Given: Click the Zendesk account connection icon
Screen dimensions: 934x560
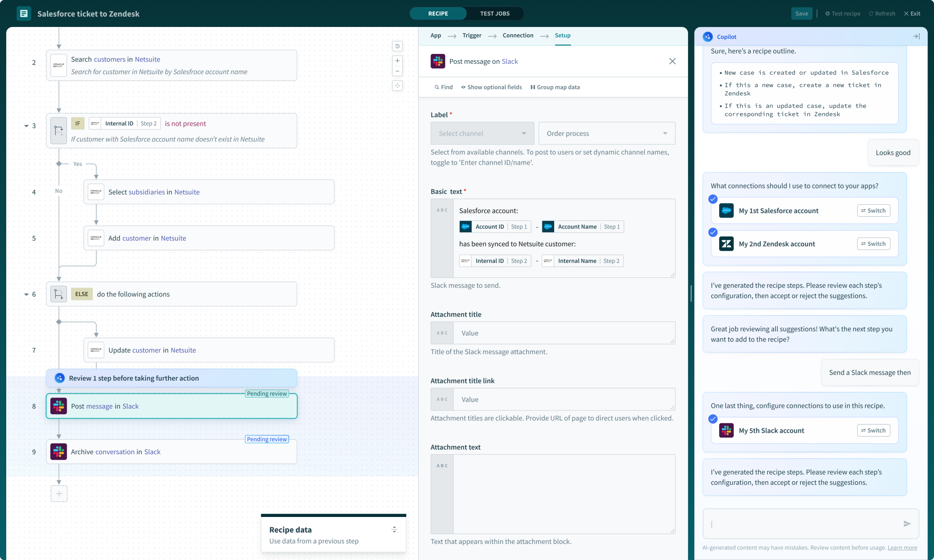Looking at the screenshot, I should click(726, 244).
